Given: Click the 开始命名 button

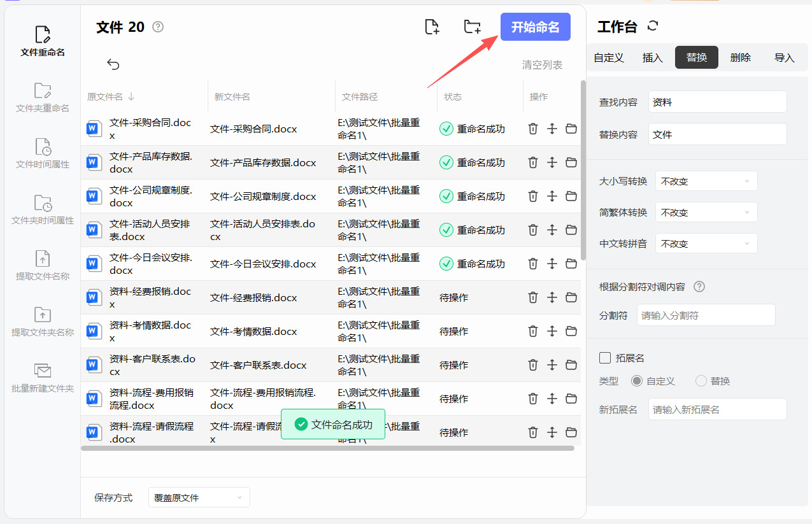Looking at the screenshot, I should click(536, 27).
